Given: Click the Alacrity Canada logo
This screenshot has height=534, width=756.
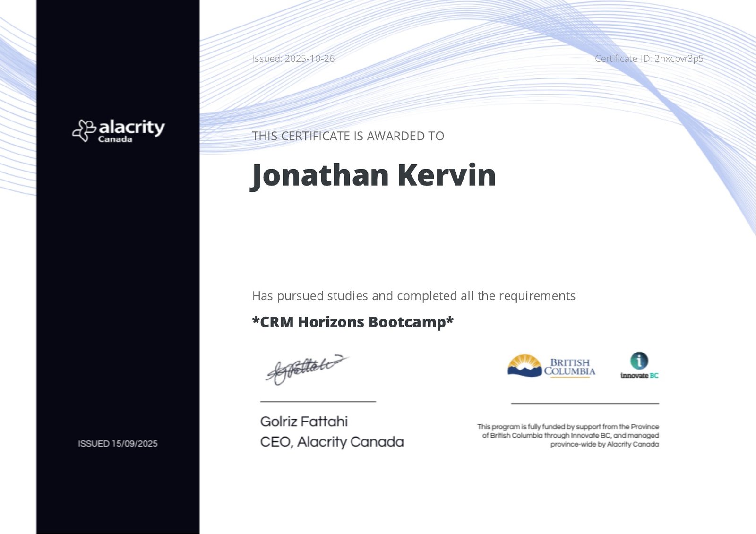Looking at the screenshot, I should (x=118, y=131).
